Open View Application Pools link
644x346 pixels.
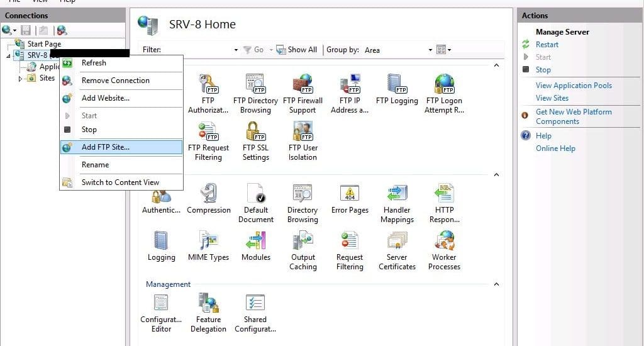(574, 86)
